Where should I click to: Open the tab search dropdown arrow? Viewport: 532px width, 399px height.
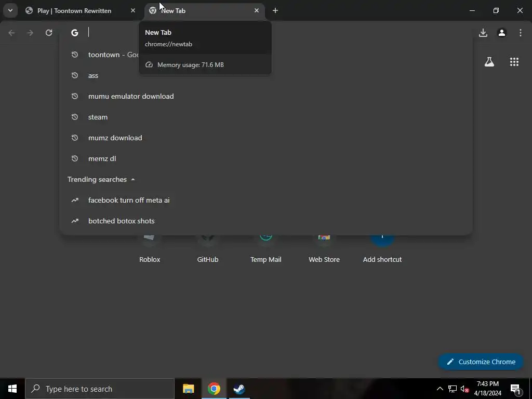coord(10,10)
